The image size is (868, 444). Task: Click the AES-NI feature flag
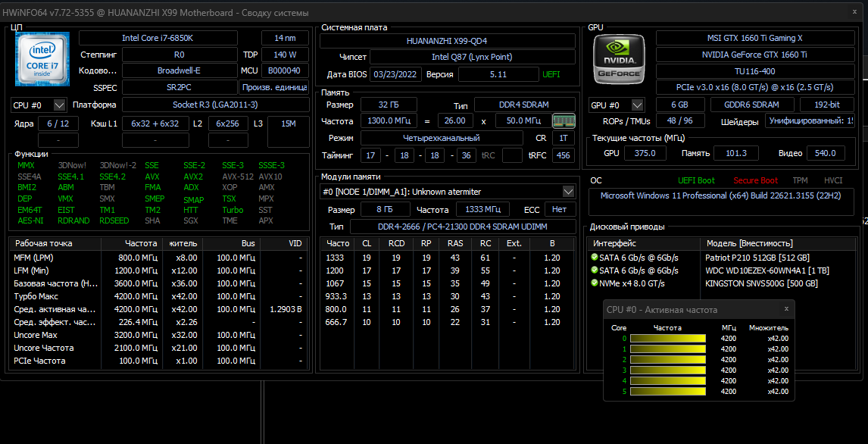30,220
